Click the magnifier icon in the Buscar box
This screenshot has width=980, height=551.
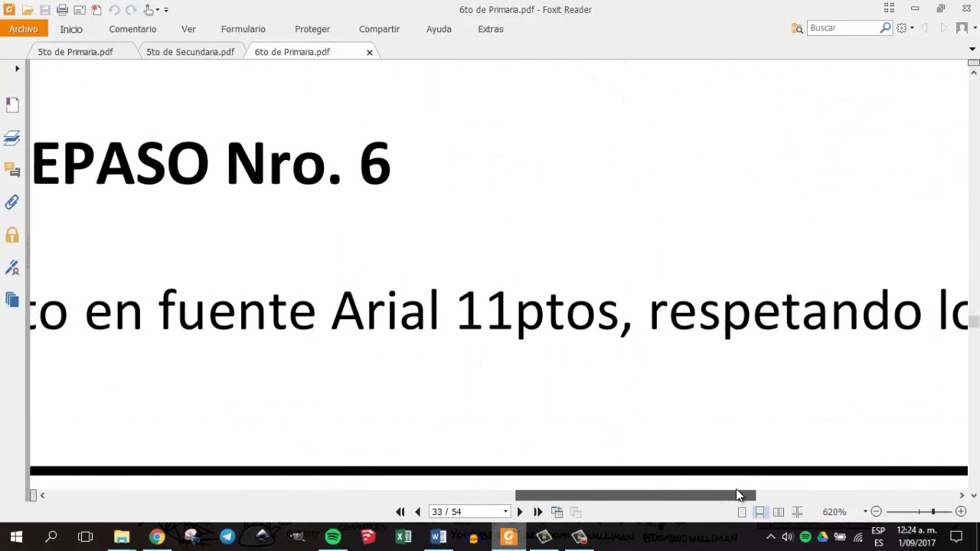click(x=886, y=28)
